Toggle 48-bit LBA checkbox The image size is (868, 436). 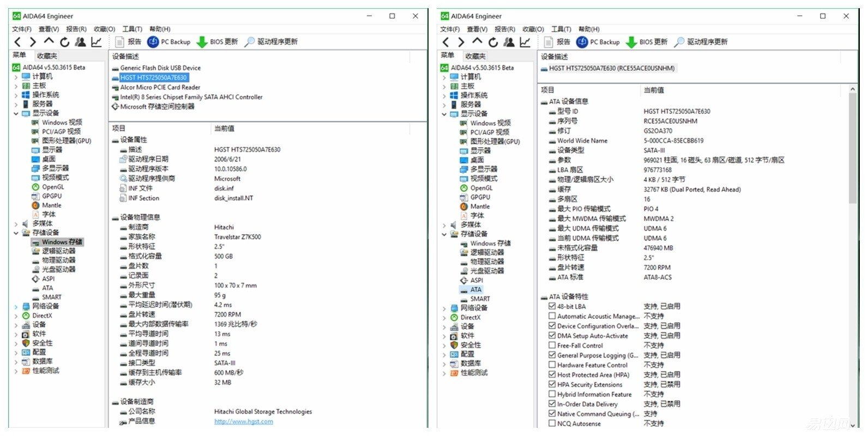point(552,306)
